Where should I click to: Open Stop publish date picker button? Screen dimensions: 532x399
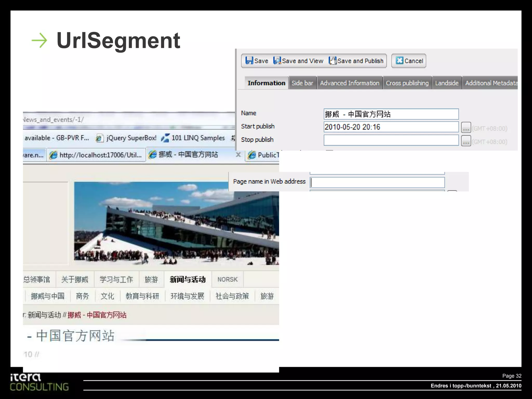466,141
